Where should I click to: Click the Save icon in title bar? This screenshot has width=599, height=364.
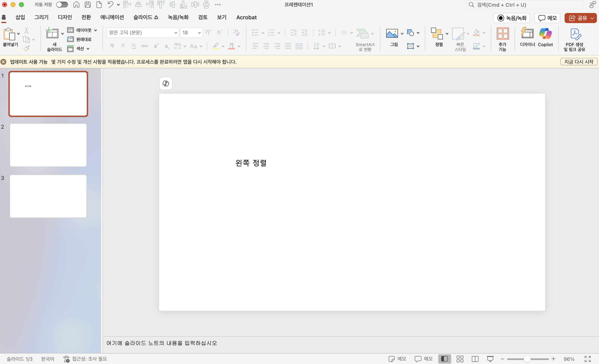click(88, 5)
